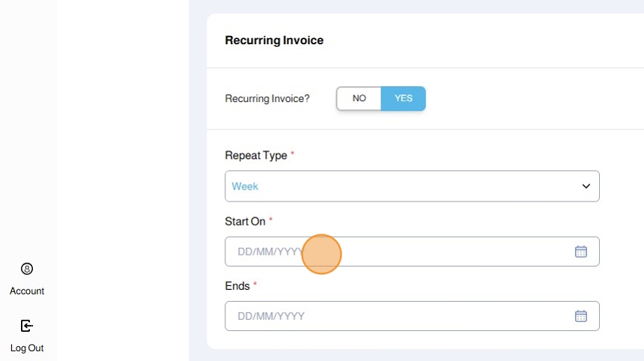Open Account via its sidebar label
Image resolution: width=644 pixels, height=361 pixels.
coord(27,291)
